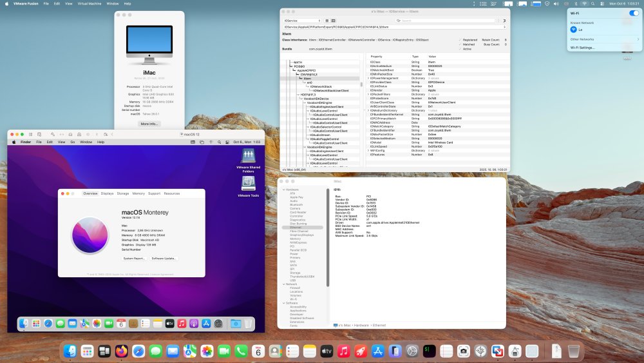
Task: Select IOLinkSpeed property row
Action: (x=437, y=146)
